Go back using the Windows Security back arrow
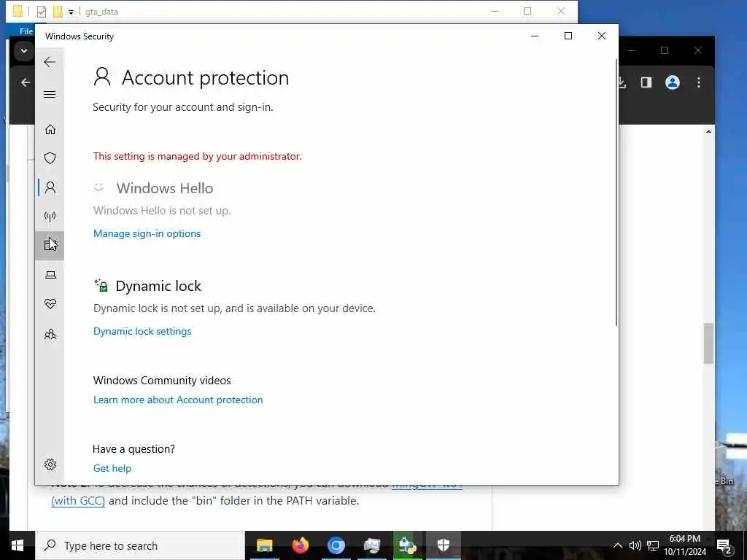747x560 pixels. (50, 62)
